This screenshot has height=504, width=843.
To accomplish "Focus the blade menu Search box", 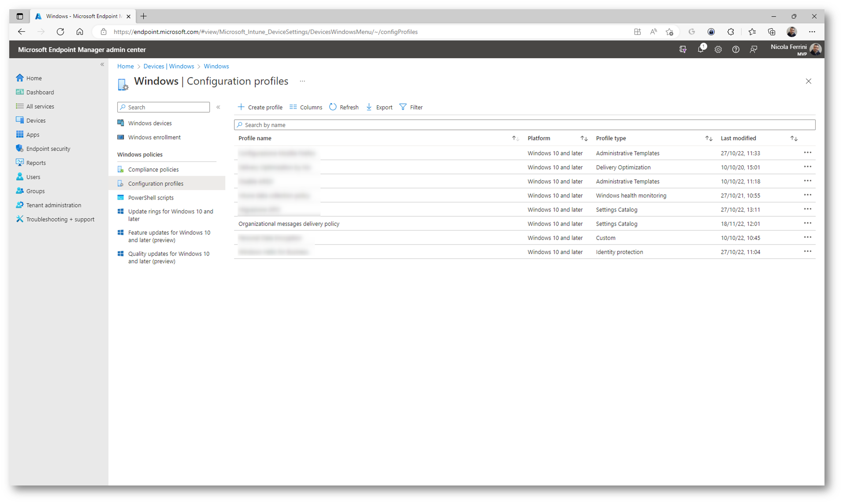I will point(163,107).
